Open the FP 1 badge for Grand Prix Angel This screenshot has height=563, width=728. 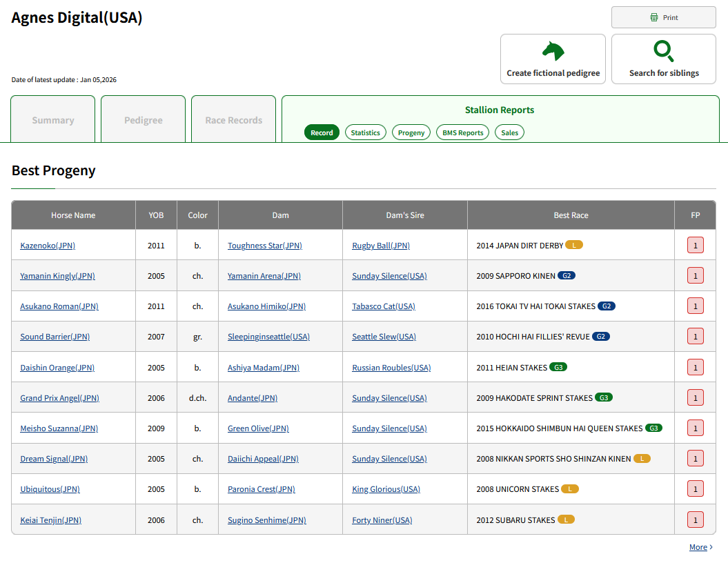tap(695, 398)
